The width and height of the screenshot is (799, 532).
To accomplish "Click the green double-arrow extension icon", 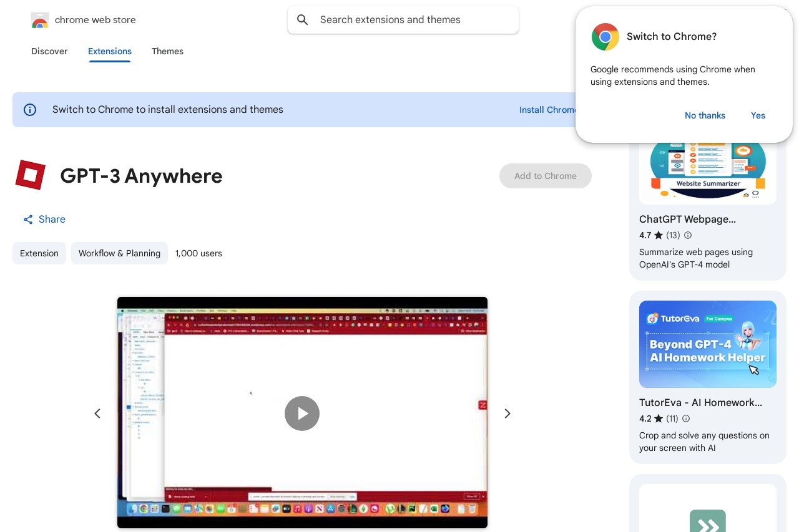I will (708, 521).
